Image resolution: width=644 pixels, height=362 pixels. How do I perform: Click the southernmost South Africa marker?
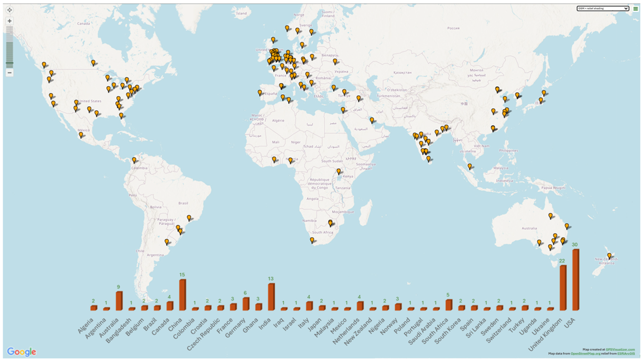[x=312, y=240]
